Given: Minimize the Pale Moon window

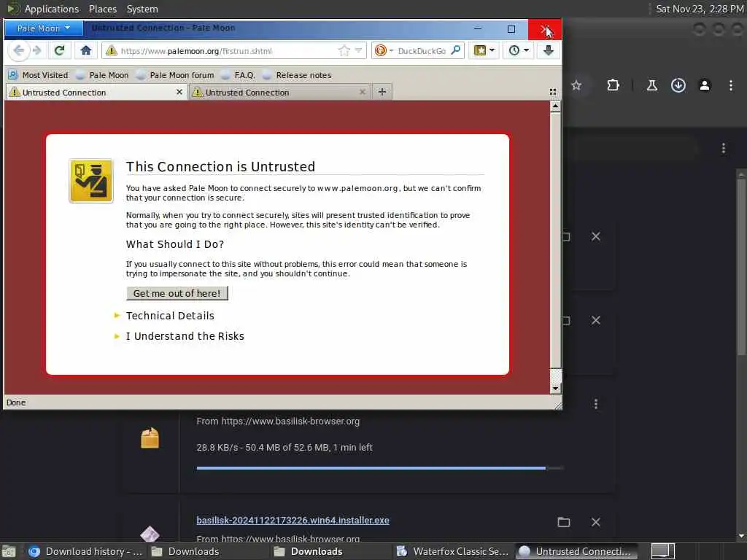Looking at the screenshot, I should [478, 28].
